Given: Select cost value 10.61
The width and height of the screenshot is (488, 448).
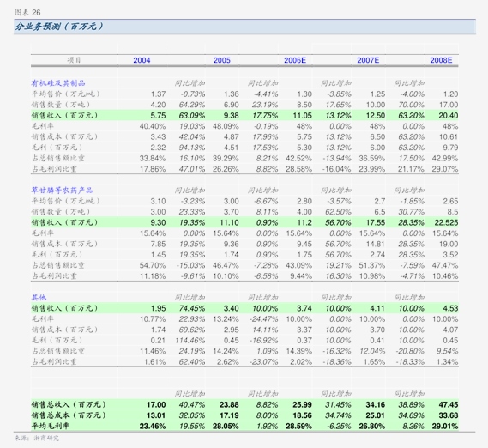Looking at the screenshot, I should (x=449, y=136).
